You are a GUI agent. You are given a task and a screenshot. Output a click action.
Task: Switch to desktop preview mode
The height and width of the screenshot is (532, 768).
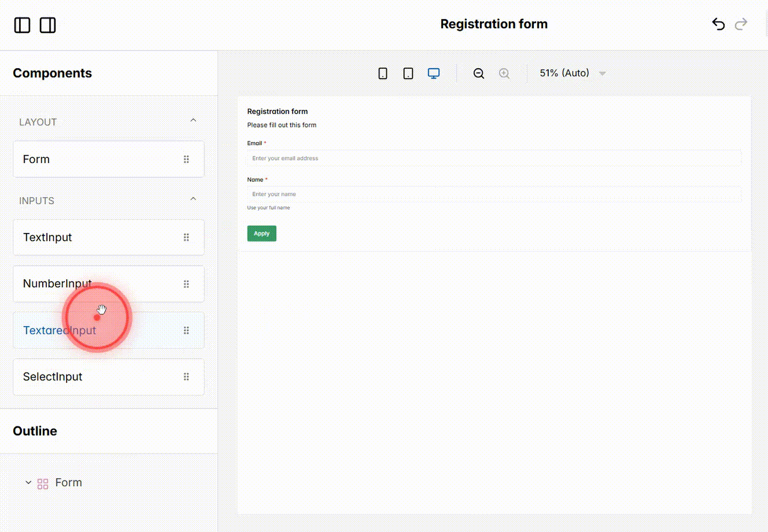pyautogui.click(x=434, y=73)
